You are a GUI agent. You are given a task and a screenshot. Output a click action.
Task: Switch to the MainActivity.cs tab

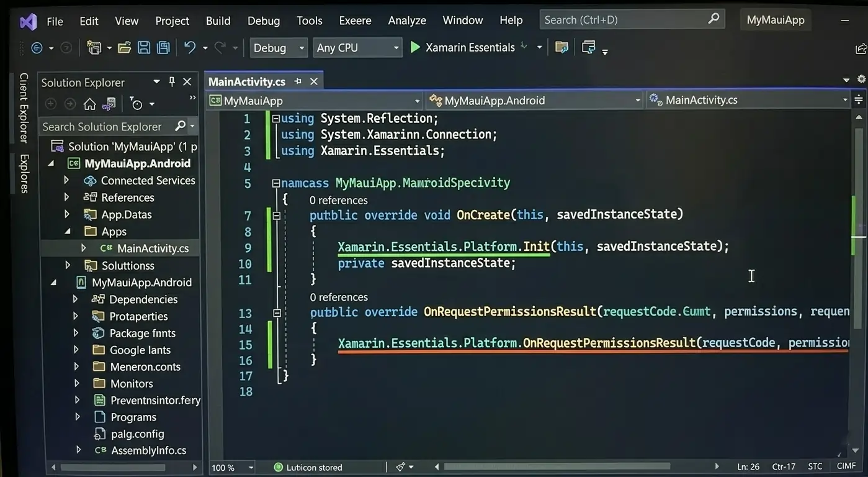pos(246,81)
